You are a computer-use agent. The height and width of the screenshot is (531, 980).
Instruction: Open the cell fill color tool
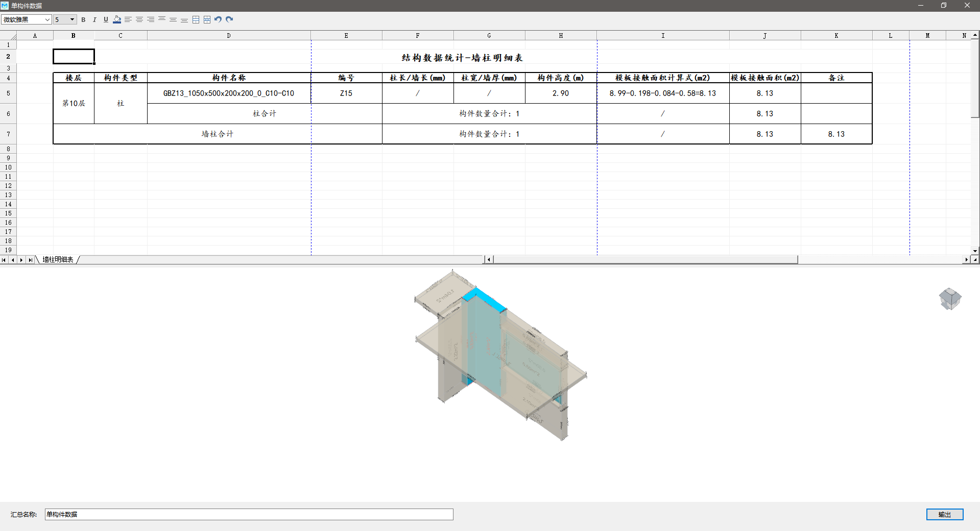pos(117,19)
